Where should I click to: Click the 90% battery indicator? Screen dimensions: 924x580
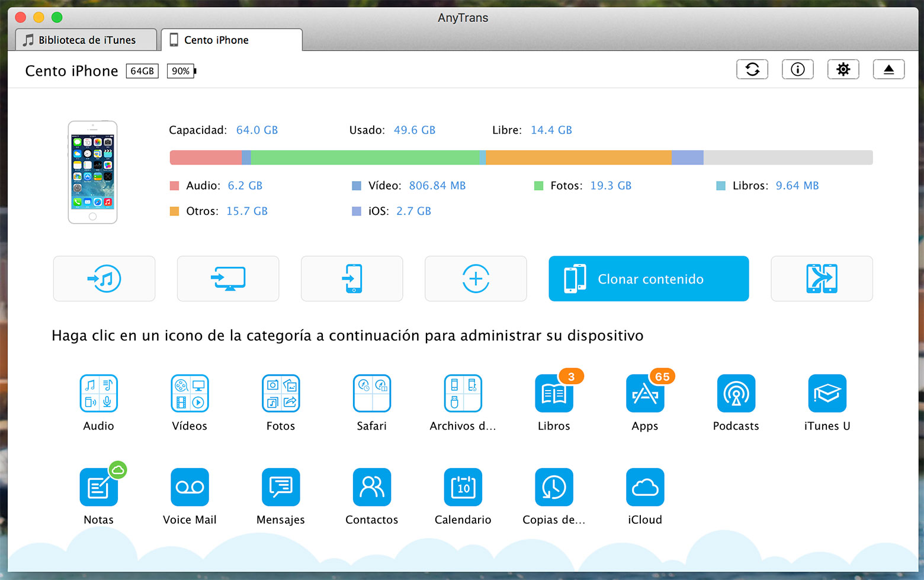tap(181, 71)
